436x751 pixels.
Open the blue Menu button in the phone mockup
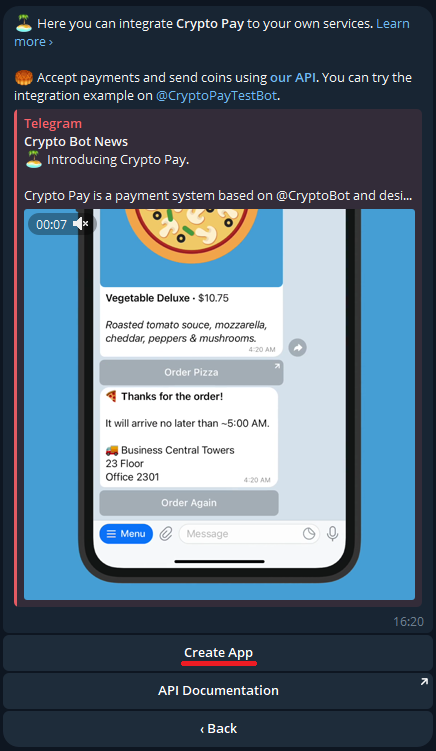coord(126,534)
